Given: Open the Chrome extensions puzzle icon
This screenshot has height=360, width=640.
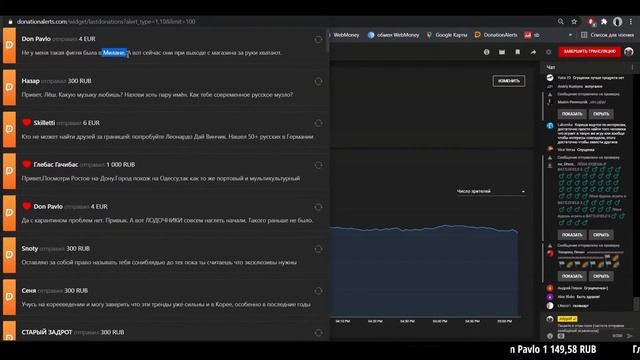Looking at the screenshot, I should point(604,22).
